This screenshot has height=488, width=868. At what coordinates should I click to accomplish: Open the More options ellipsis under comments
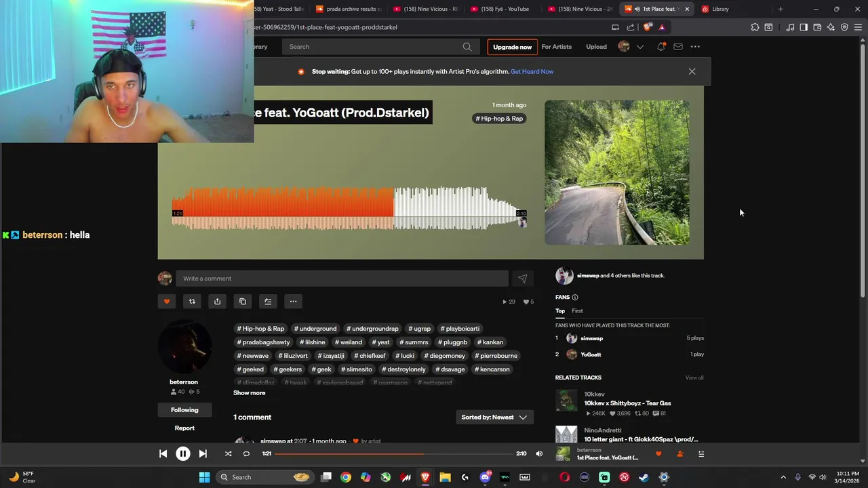click(x=293, y=302)
